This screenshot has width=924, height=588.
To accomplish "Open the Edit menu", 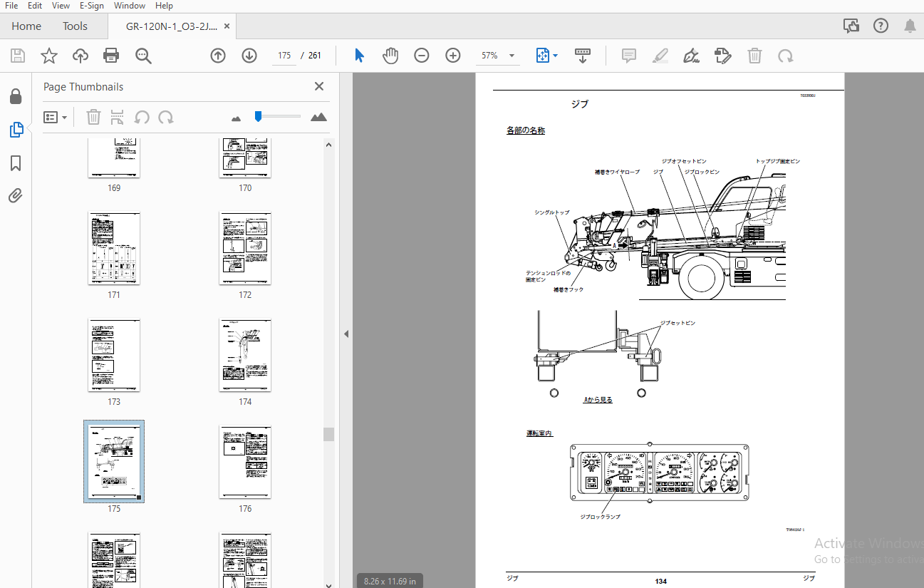I will click(x=35, y=6).
